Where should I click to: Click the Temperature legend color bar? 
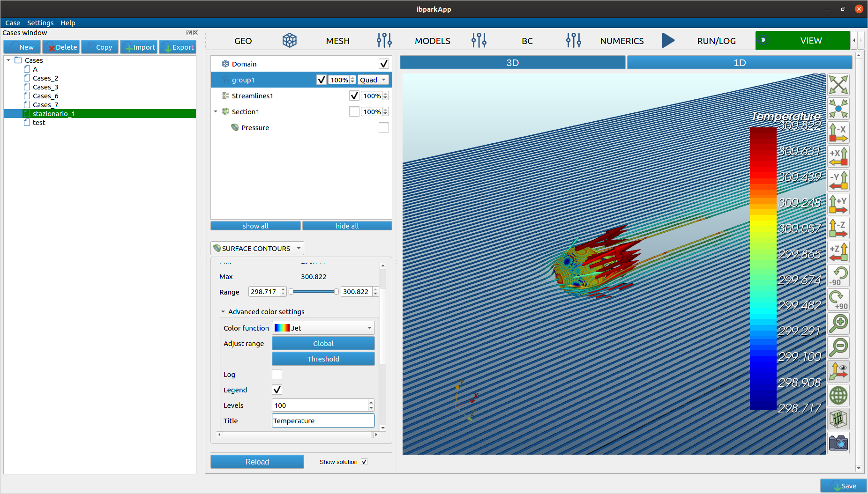(x=763, y=268)
